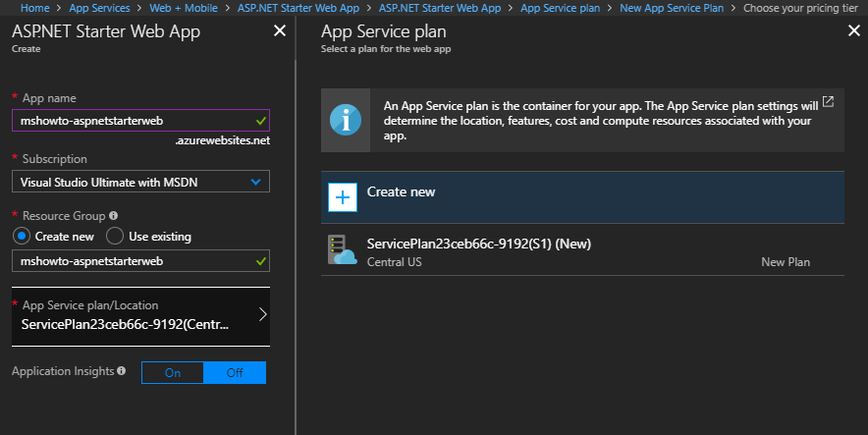Image resolution: width=868 pixels, height=435 pixels.
Task: Turn Application Insights On
Action: (x=173, y=373)
